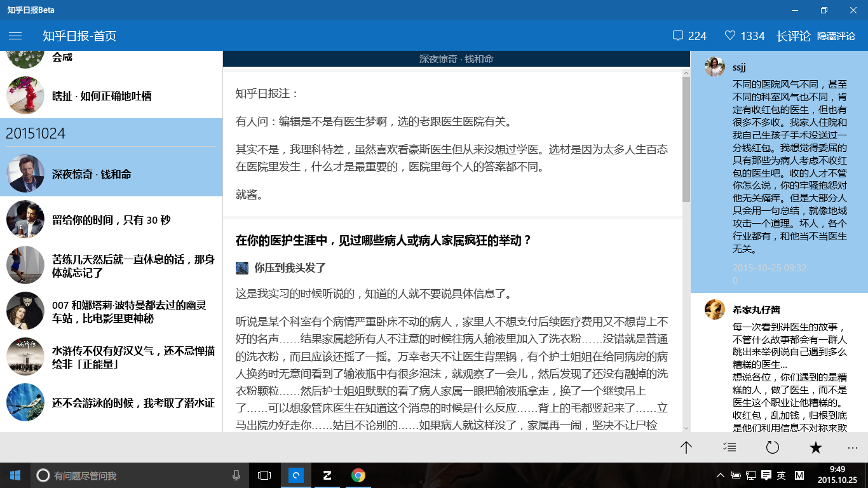Open the story 留给你的时间，只有 30 秒
The image size is (868, 488).
[x=111, y=220]
